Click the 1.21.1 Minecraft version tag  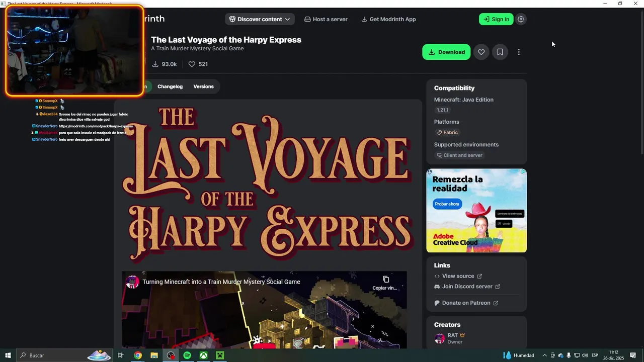443,110
